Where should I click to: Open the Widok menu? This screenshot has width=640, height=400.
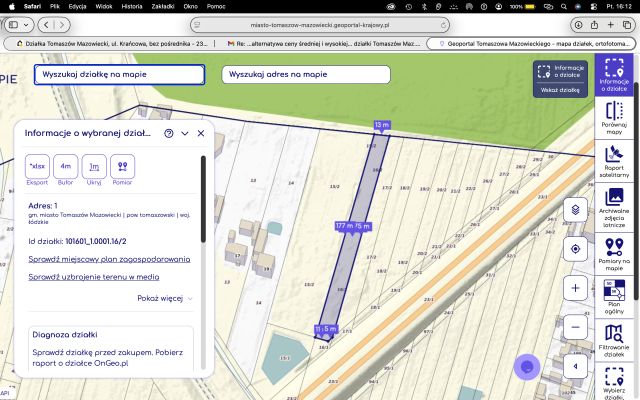point(104,6)
